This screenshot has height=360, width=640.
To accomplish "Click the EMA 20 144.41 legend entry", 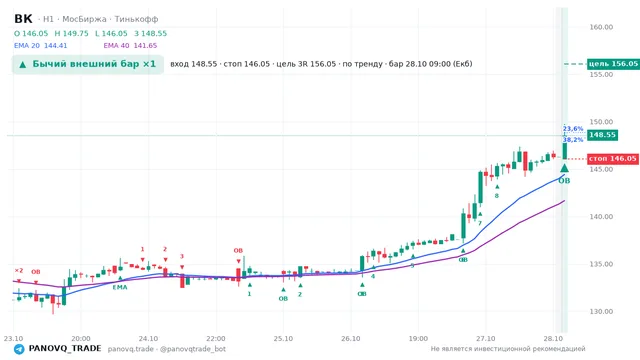I will [40, 46].
